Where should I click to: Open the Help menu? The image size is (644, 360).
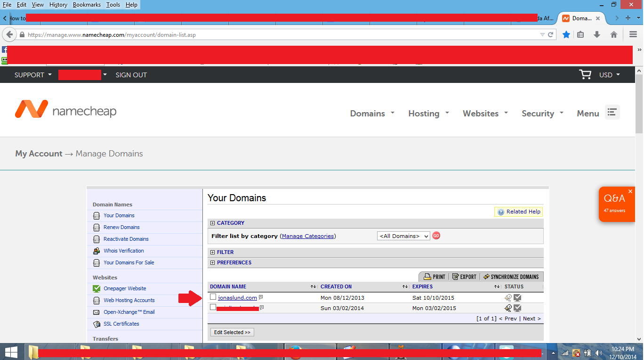[x=132, y=5]
